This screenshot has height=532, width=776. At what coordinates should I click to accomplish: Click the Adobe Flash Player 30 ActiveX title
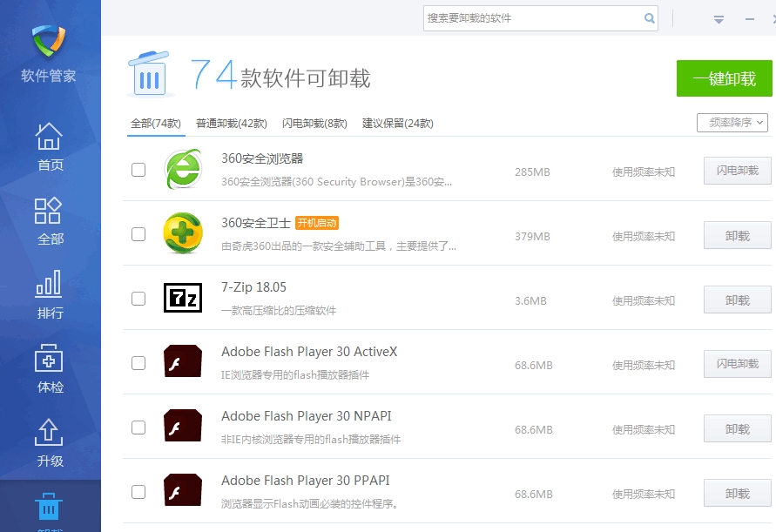point(309,352)
